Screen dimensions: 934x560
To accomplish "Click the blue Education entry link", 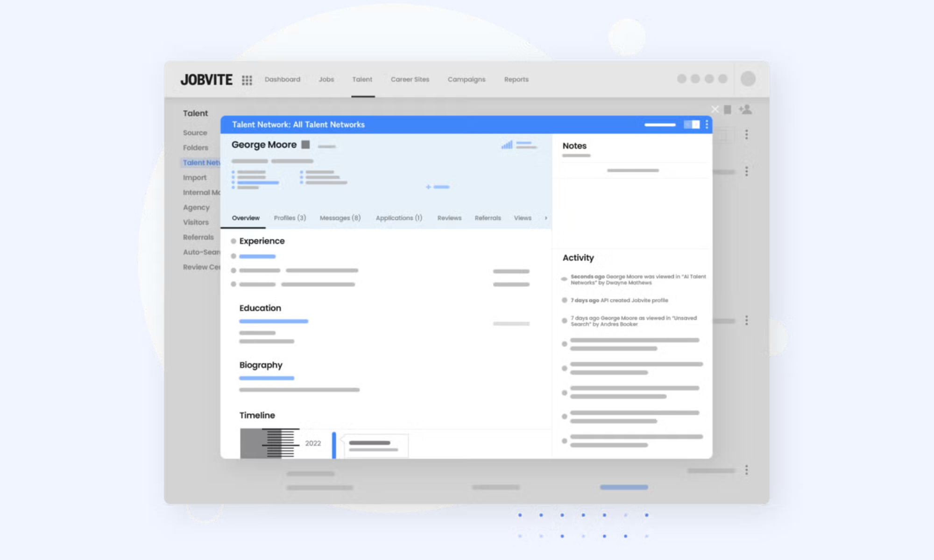I will pos(274,321).
